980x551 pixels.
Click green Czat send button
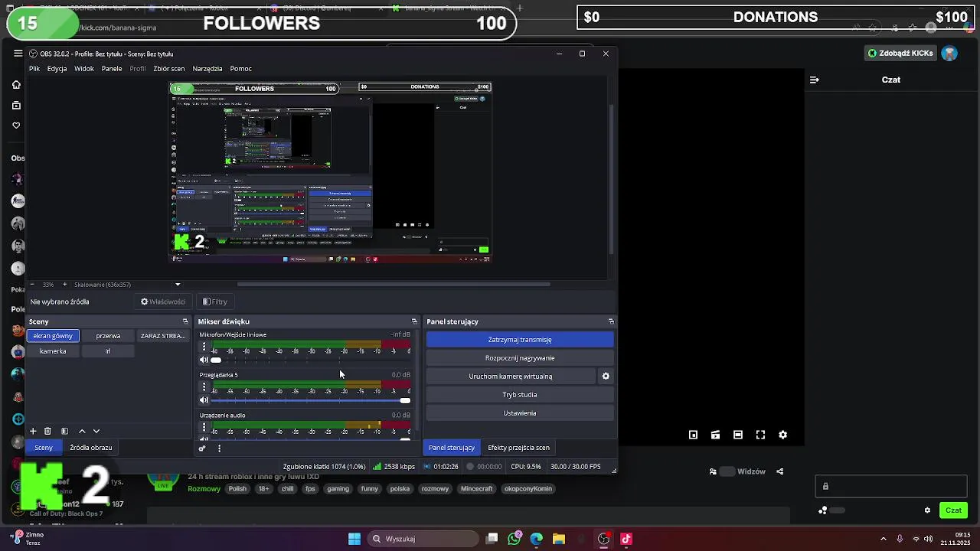point(953,510)
